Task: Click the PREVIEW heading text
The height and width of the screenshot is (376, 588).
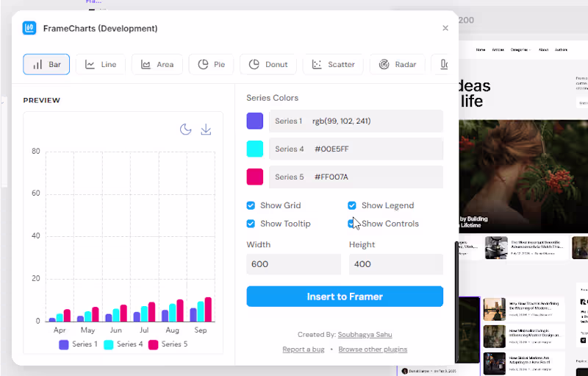Action: point(42,100)
